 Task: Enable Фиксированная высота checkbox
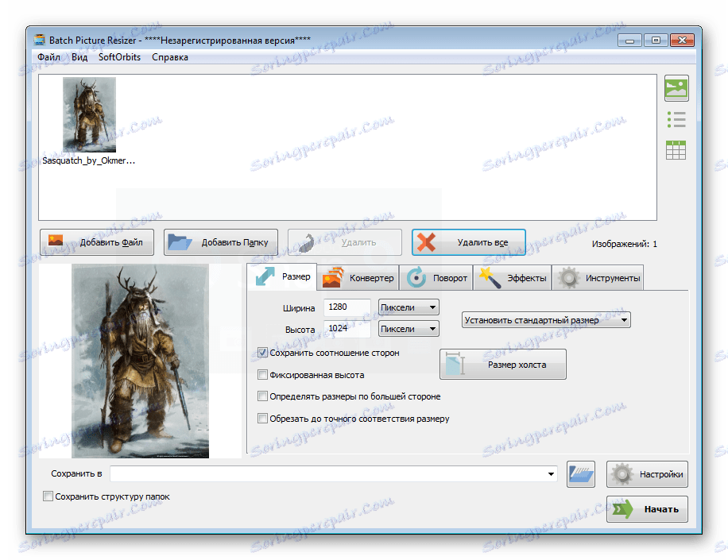pyautogui.click(x=263, y=374)
